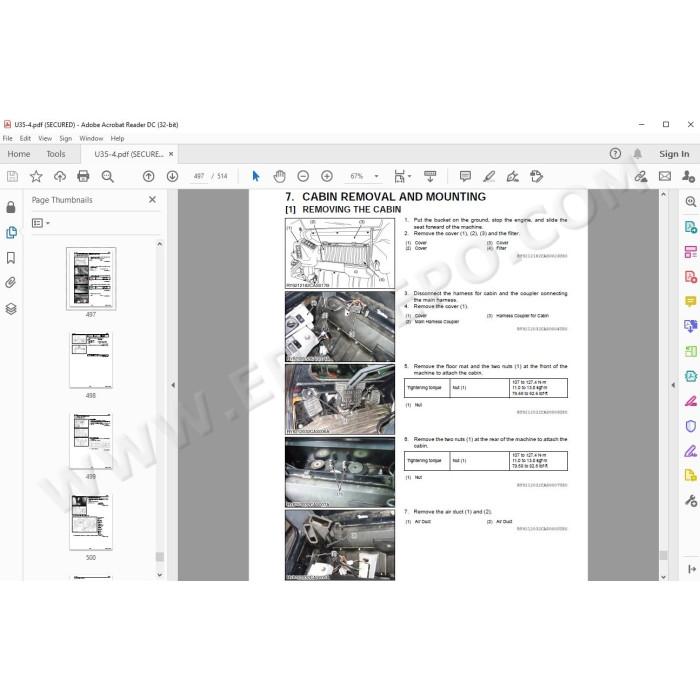
Task: Select page 497 thumbnail
Action: pyautogui.click(x=91, y=279)
